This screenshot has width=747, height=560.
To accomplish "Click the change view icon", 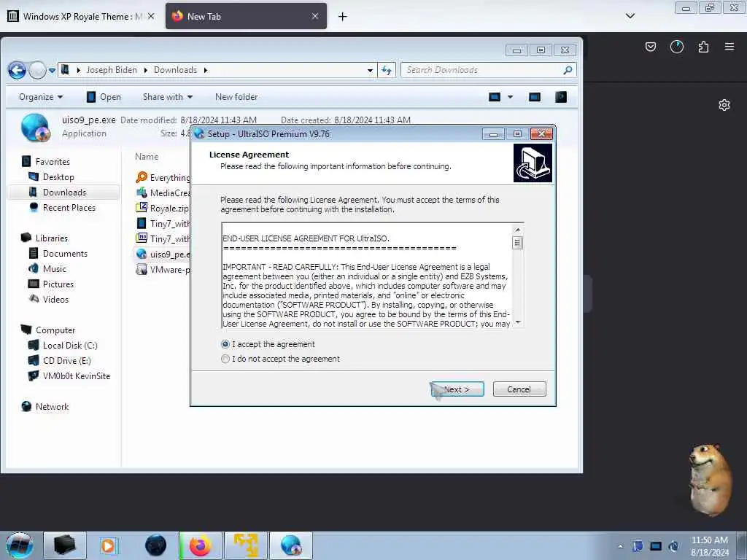I will 495,97.
